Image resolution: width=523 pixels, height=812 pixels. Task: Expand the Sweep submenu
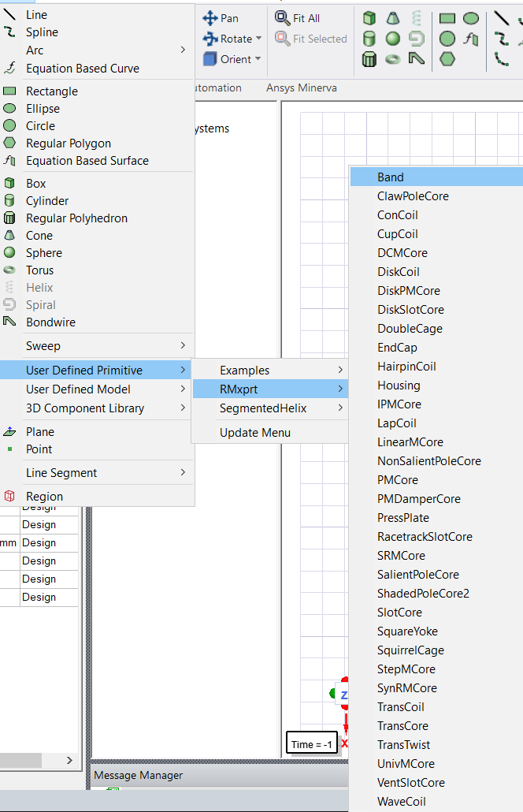[x=183, y=345]
